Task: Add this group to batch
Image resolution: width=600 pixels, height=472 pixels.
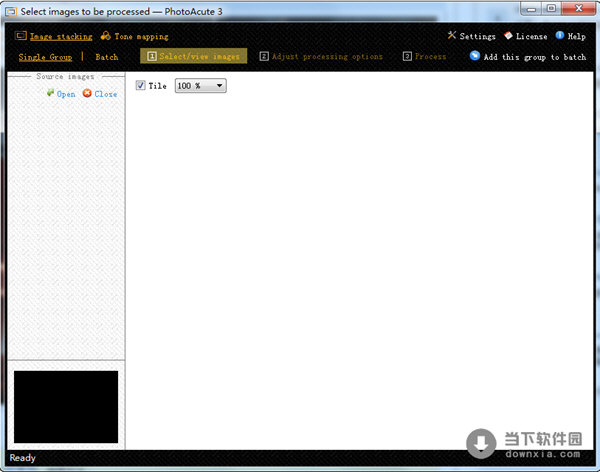Action: (535, 57)
